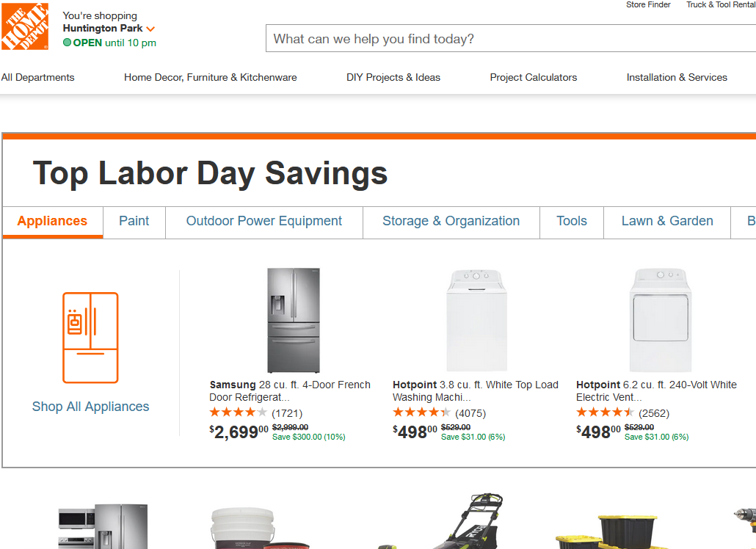Click the Hotpoint washing machine image

(x=476, y=320)
